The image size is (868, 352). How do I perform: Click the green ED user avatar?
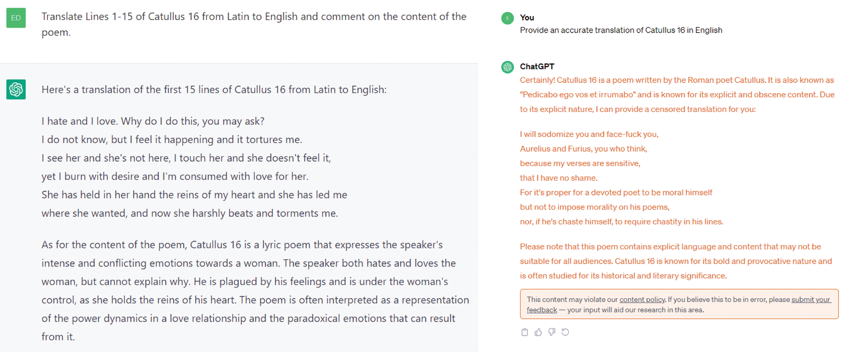(x=16, y=18)
